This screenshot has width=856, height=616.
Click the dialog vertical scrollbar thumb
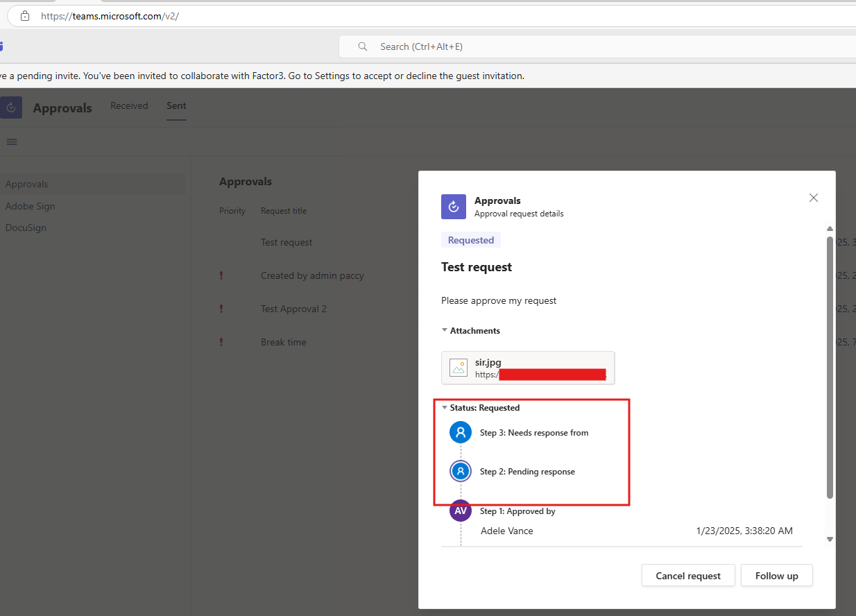(x=830, y=367)
